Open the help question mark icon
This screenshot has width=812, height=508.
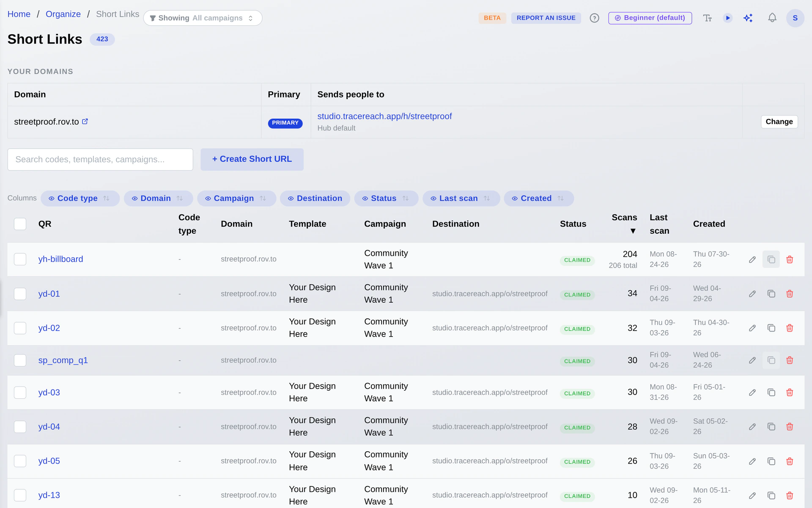point(594,18)
